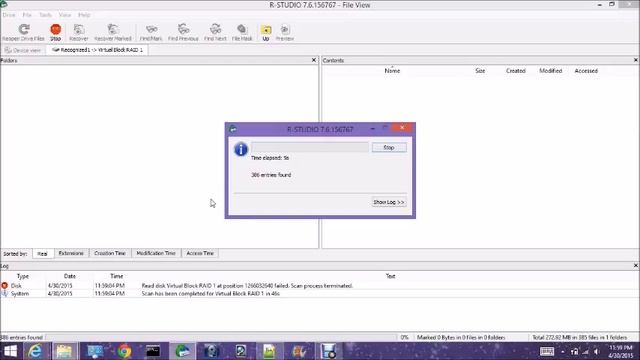The height and width of the screenshot is (360, 640).
Task: Click the 'Total 272.92 MB' status text
Action: click(580, 338)
